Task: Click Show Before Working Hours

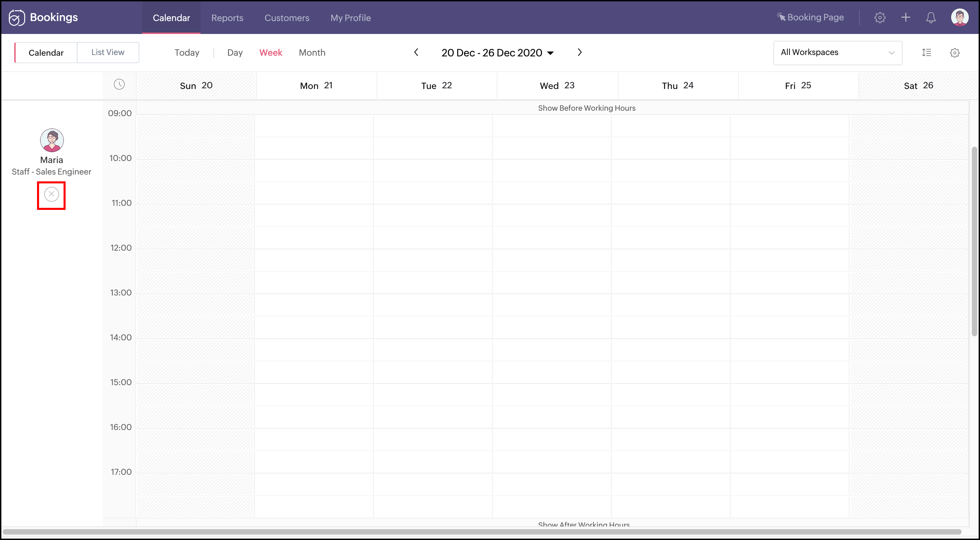Action: tap(586, 108)
